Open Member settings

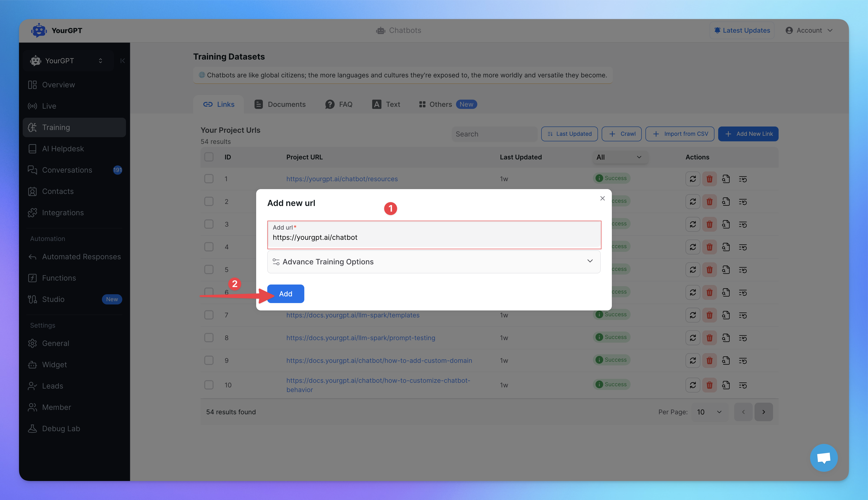[x=74, y=407]
